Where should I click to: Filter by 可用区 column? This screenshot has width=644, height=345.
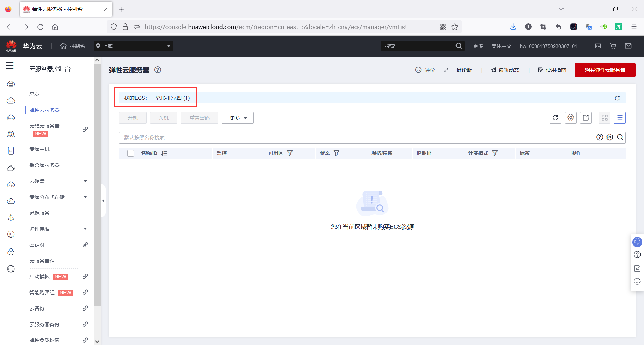click(290, 153)
